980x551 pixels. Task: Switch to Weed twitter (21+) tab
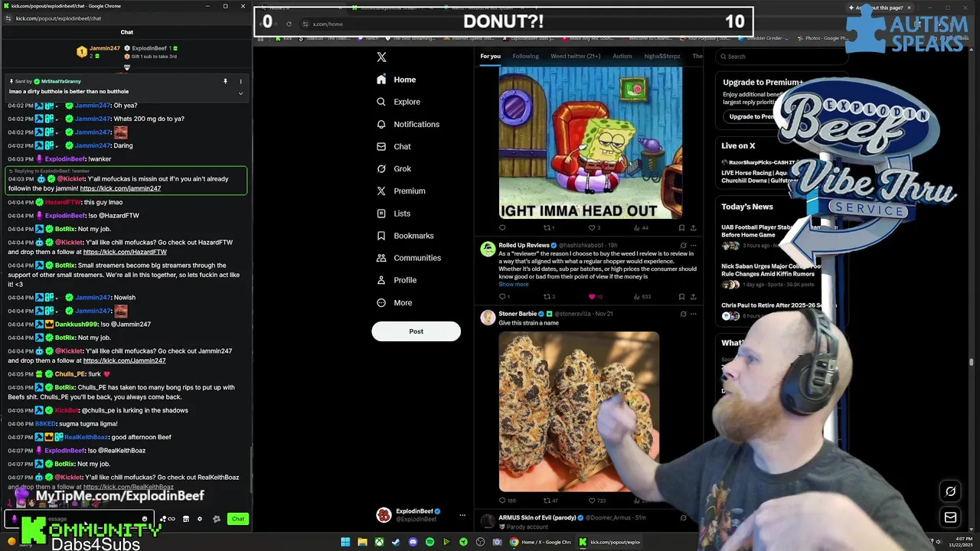[575, 56]
